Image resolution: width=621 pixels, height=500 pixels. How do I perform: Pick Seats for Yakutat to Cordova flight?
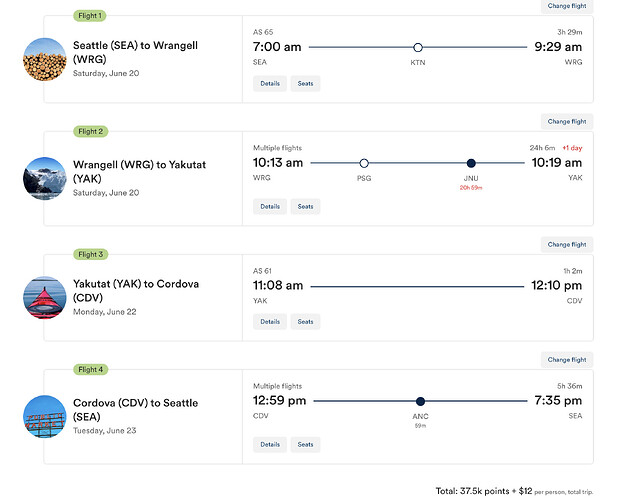tap(305, 322)
